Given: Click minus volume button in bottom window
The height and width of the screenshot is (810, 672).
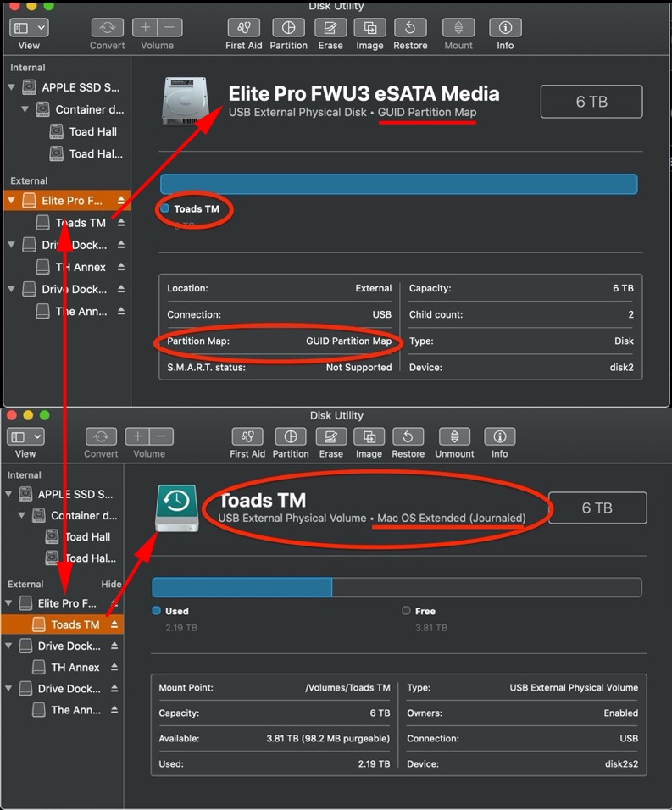Looking at the screenshot, I should pos(161,436).
